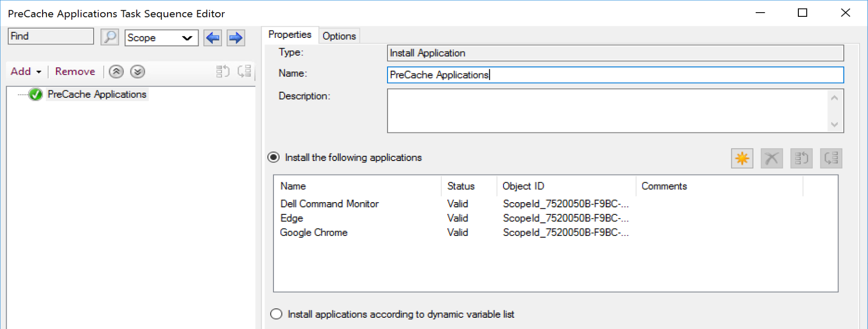Click the blue left arrow find previous

pyautogui.click(x=213, y=37)
